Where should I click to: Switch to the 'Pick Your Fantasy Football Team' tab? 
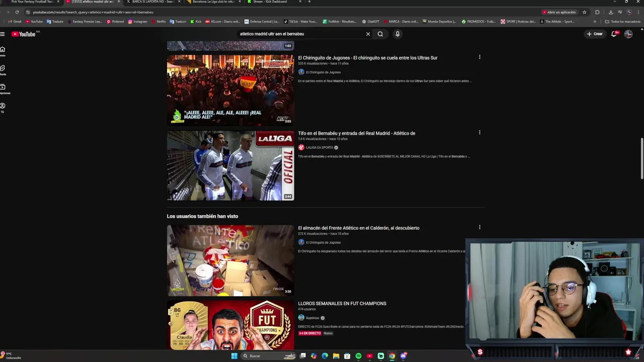[32, 2]
